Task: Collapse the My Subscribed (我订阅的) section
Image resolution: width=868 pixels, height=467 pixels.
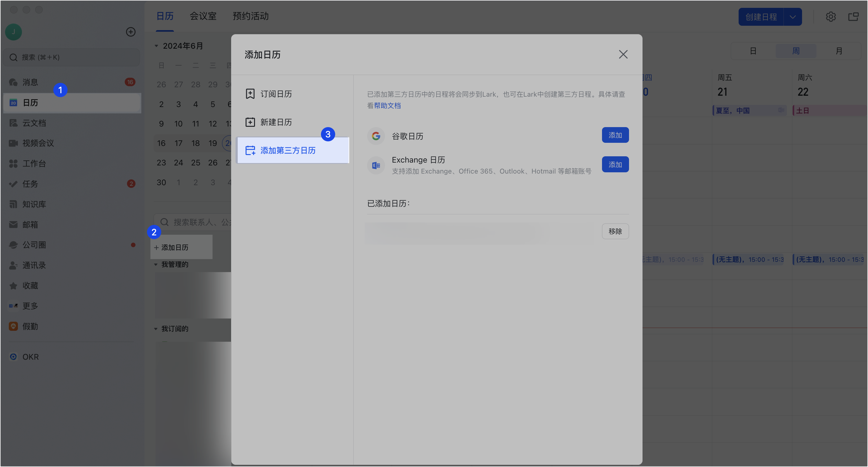Action: click(156, 329)
